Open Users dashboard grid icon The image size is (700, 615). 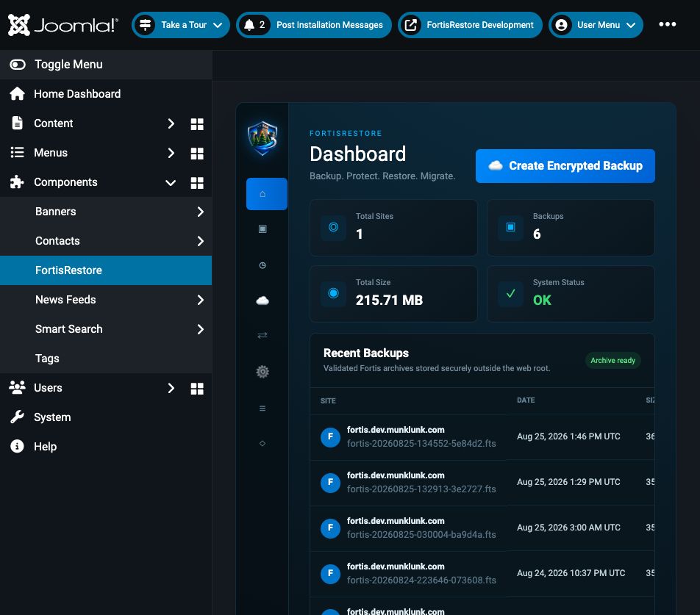[x=197, y=389]
